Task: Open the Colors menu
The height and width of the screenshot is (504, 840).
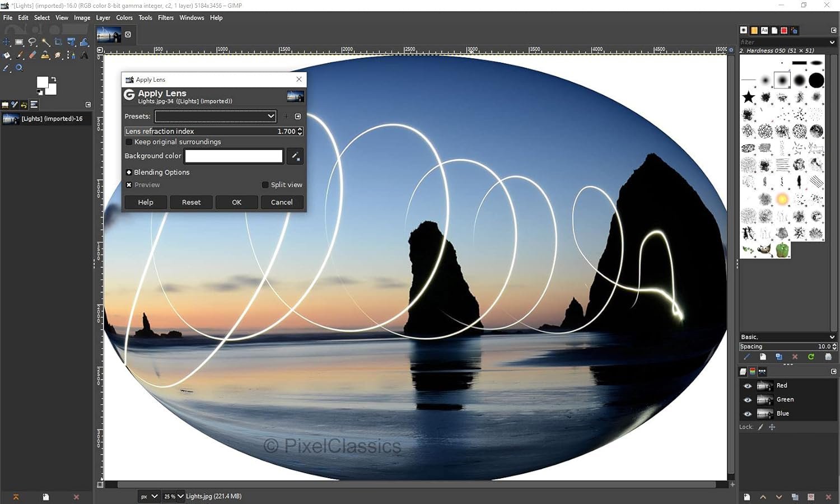Action: 124,18
